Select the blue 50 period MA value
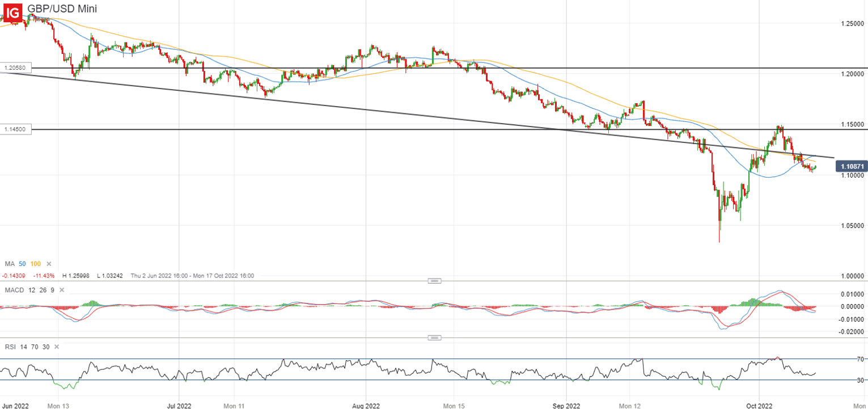 tap(23, 264)
